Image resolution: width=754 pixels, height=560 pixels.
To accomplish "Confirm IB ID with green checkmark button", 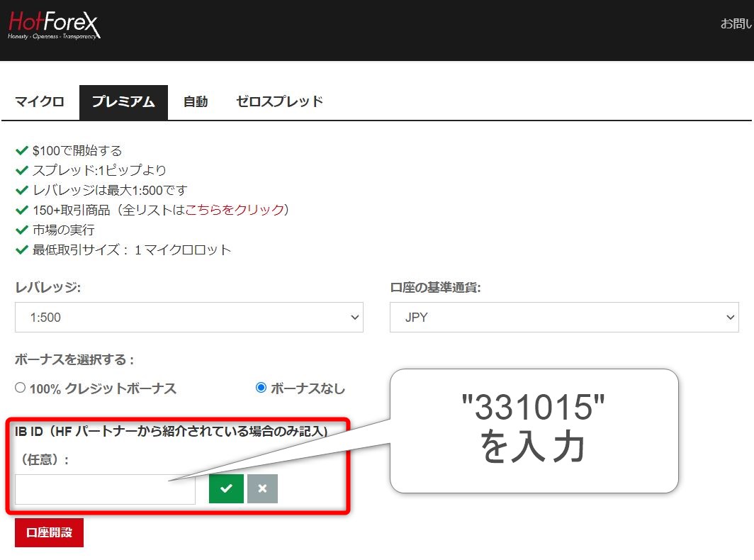I will click(226, 488).
